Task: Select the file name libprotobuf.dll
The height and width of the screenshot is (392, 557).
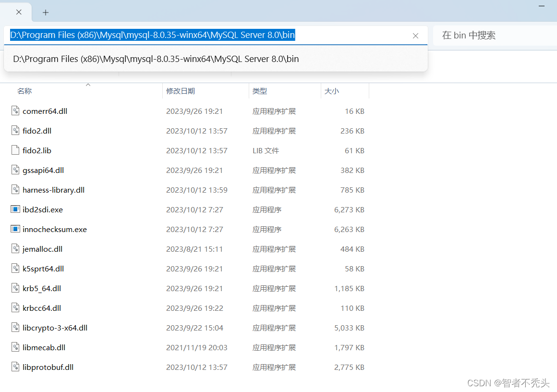Action: tap(48, 367)
